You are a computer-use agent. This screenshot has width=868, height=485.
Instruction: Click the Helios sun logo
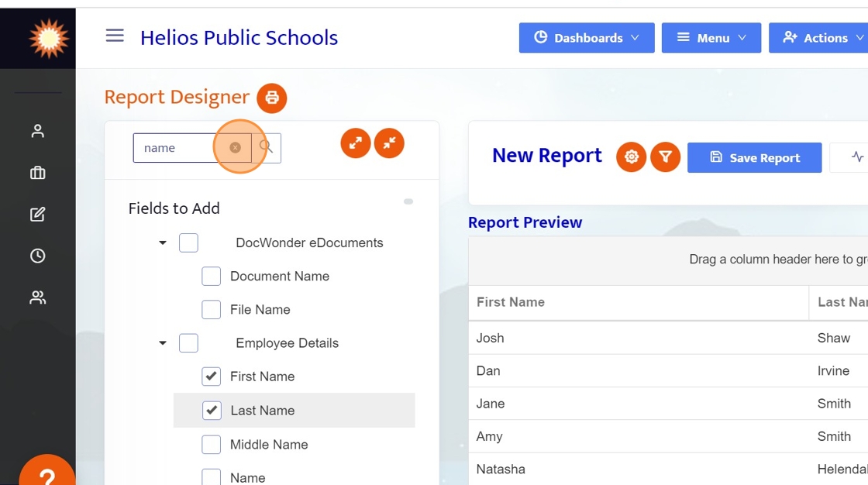[49, 38]
